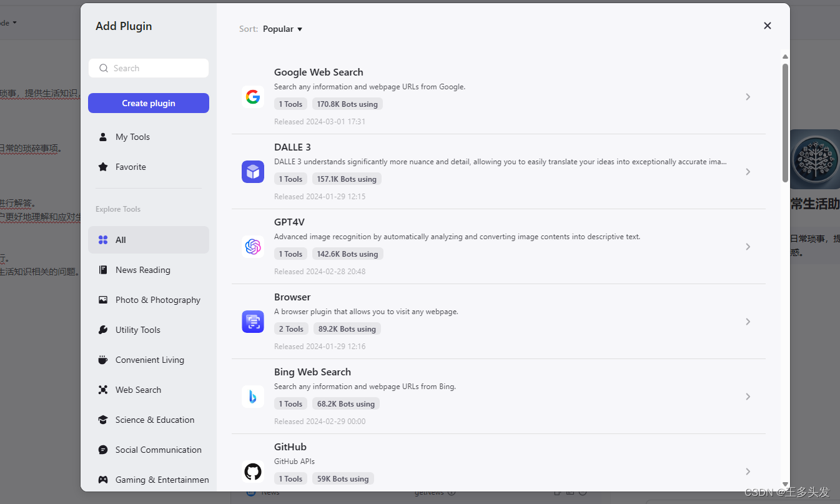Click the 59K Bots using tag

343,479
